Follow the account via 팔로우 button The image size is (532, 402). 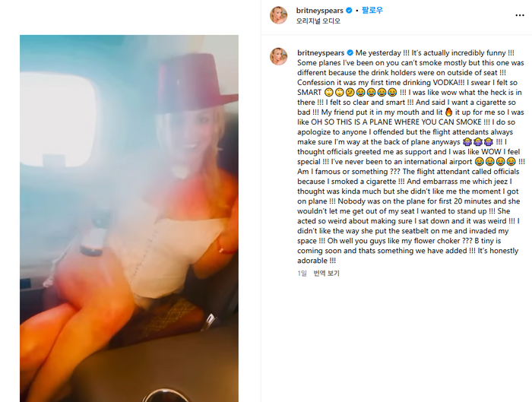coord(372,10)
